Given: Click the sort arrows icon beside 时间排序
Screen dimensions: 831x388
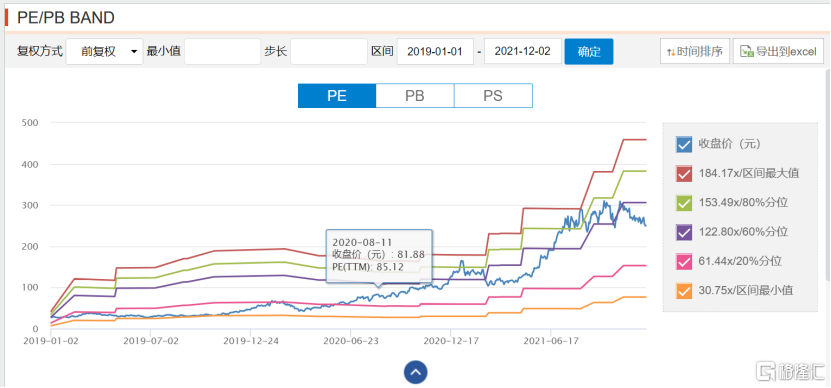Looking at the screenshot, I should (x=671, y=52).
